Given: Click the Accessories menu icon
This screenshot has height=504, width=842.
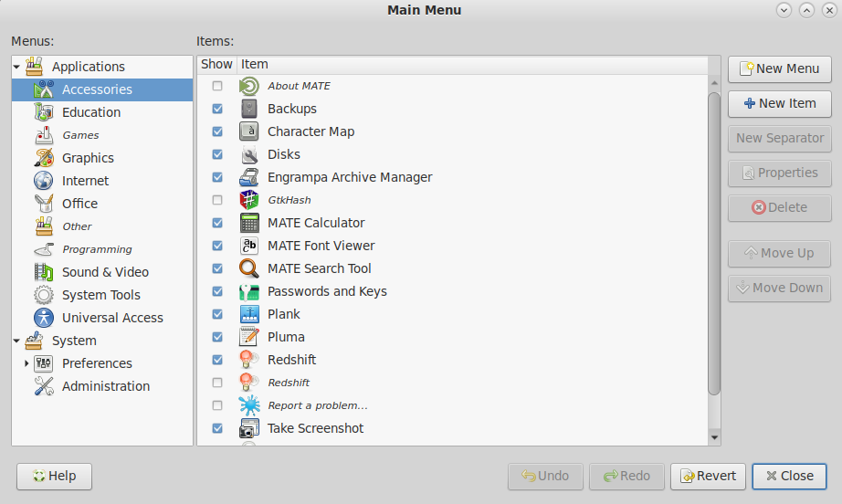Looking at the screenshot, I should point(44,89).
